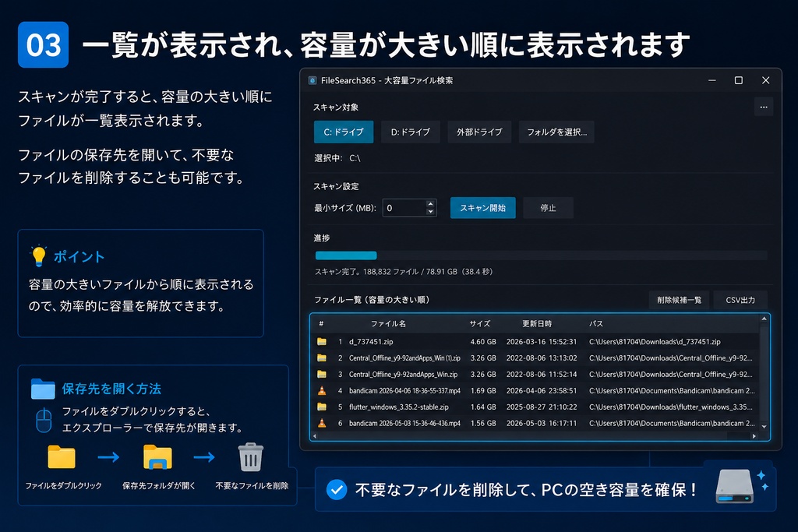Click date 2022-08-06 13:13:02

tap(542, 358)
